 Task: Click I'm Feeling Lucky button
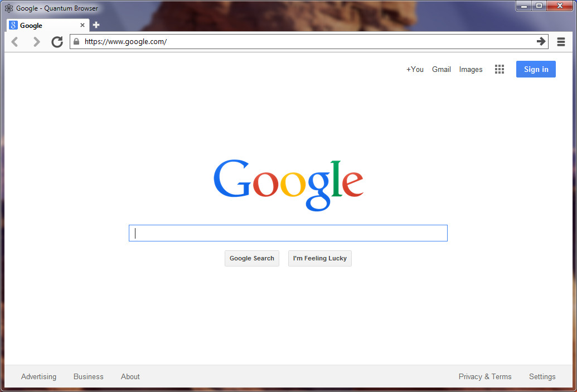pyautogui.click(x=320, y=258)
